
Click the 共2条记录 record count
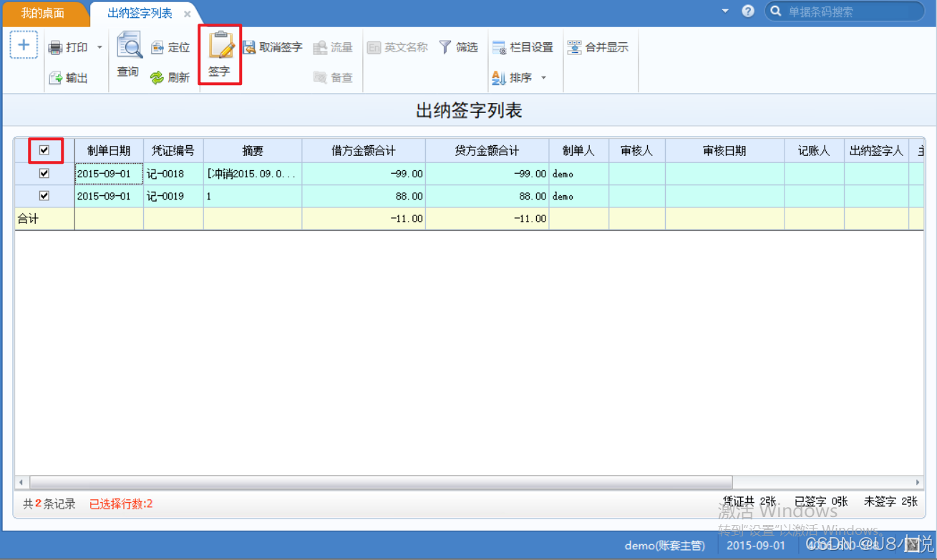tap(49, 504)
